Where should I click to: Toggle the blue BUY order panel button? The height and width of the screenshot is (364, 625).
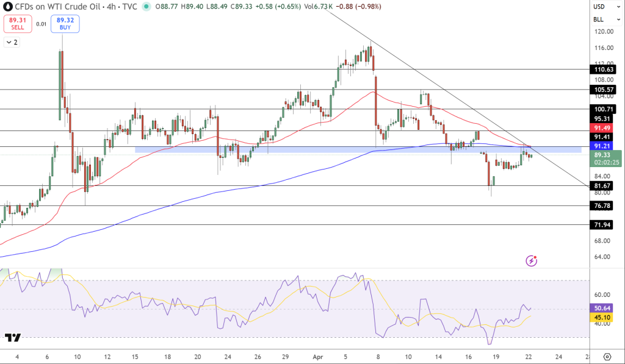(x=64, y=23)
